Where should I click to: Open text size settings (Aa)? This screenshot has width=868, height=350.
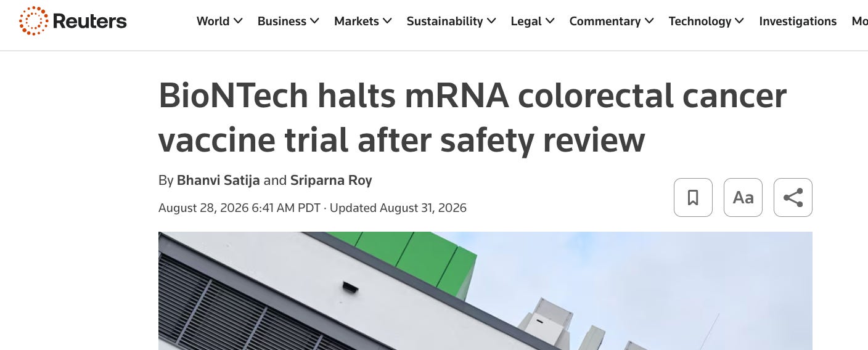[x=743, y=197]
